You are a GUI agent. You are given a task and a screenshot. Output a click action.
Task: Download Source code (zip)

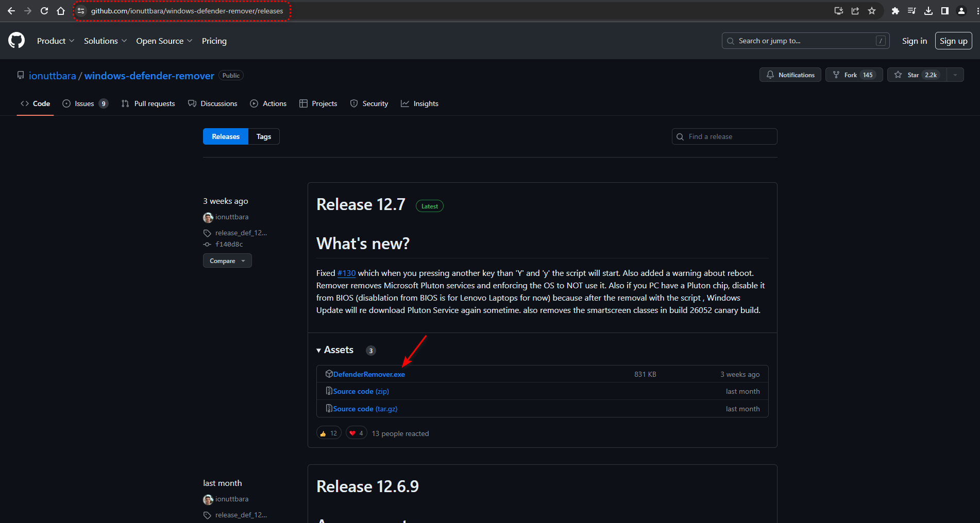pyautogui.click(x=361, y=391)
